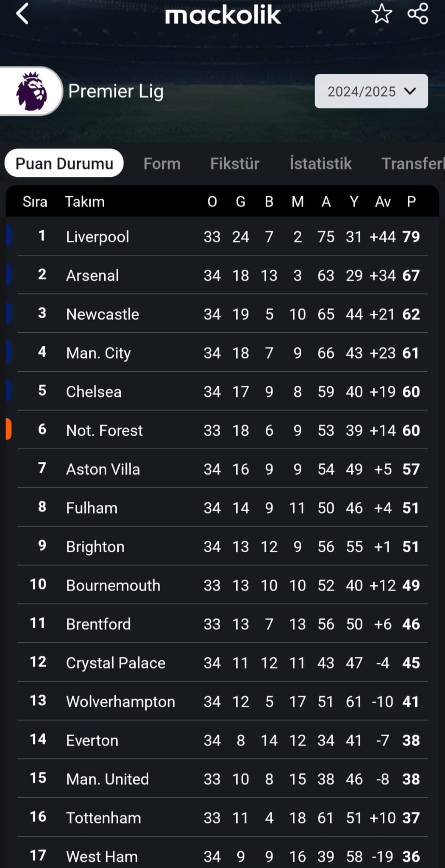Open the Transferler tab

click(x=413, y=164)
